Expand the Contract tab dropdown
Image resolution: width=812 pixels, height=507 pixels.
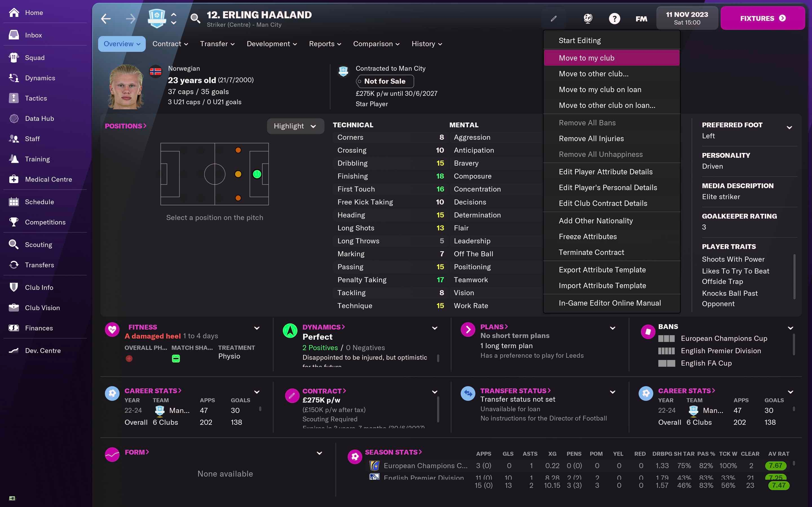[169, 44]
